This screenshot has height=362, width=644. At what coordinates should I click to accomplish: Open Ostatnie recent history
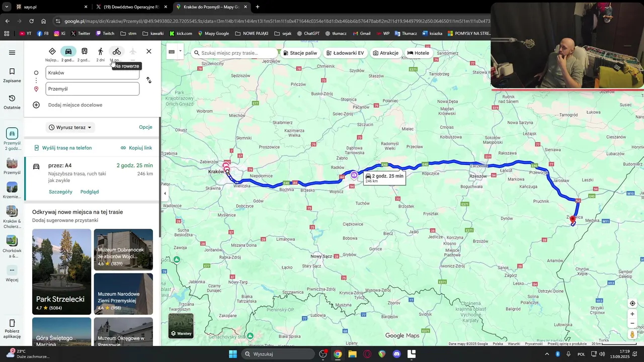coord(12,102)
